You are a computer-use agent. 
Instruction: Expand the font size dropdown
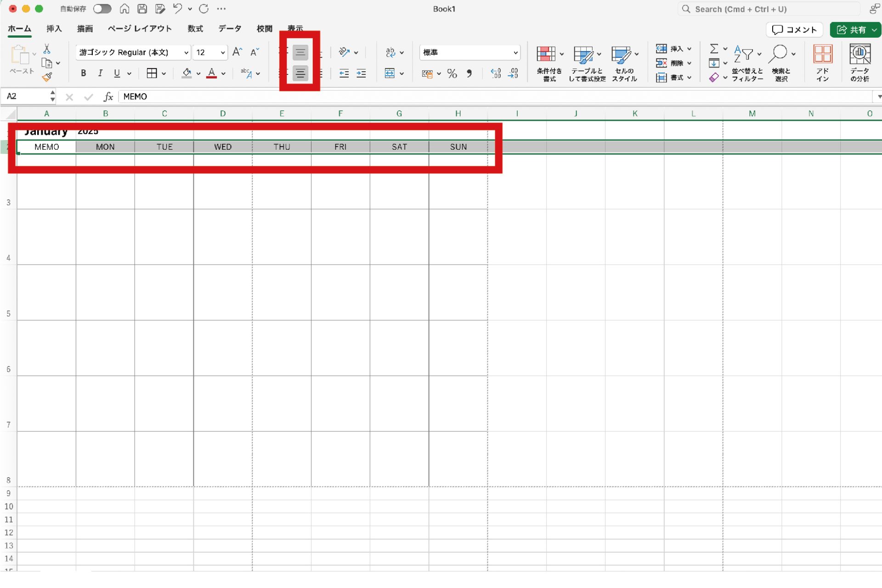coord(223,52)
